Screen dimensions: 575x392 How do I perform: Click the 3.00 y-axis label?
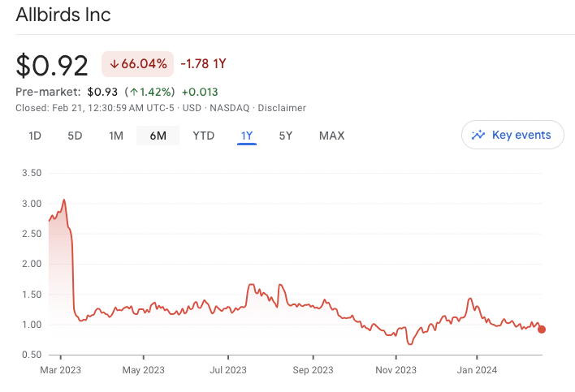coord(32,204)
